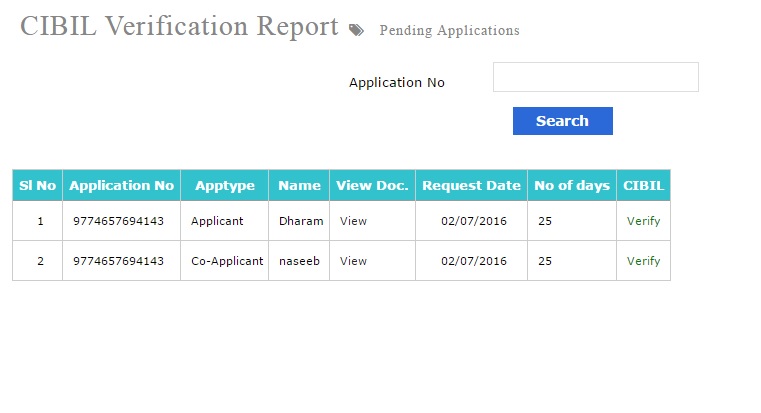Click the Application No column header
This screenshot has width=761, height=413.
[121, 185]
